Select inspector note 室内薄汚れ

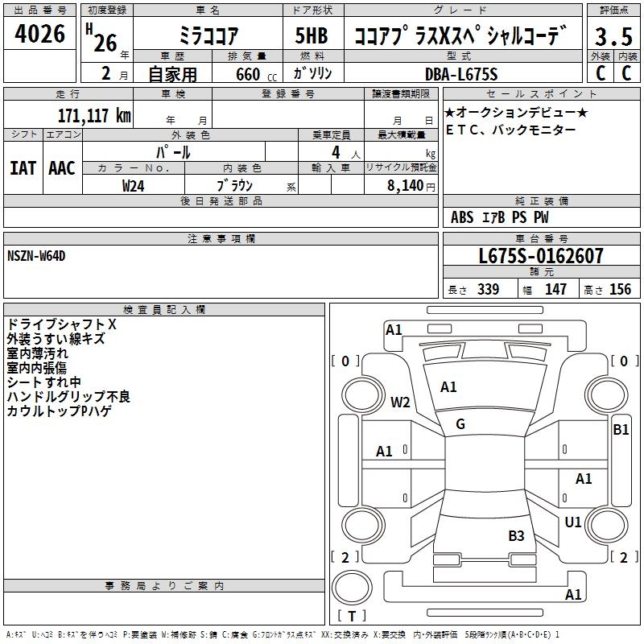[x=37, y=353]
